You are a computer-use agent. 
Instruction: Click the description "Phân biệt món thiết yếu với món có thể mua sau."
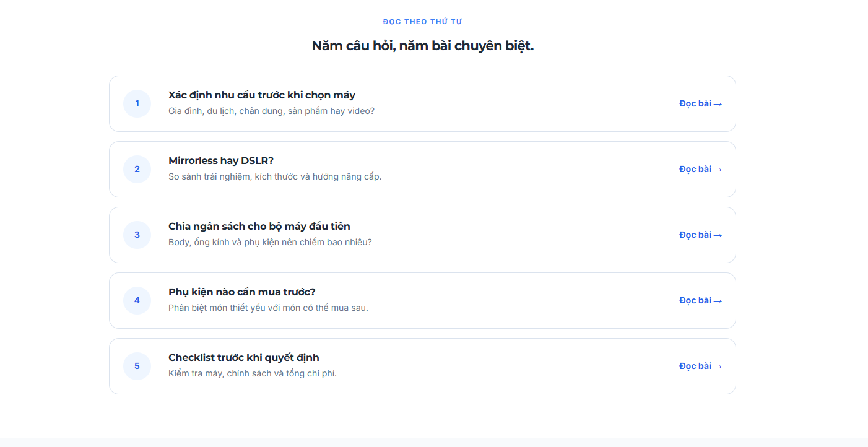coord(268,308)
